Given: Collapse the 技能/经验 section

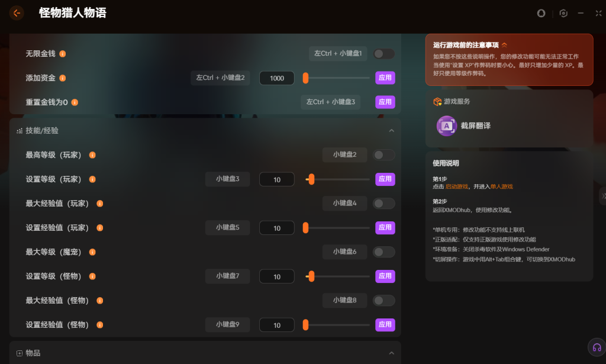Looking at the screenshot, I should click(x=391, y=131).
